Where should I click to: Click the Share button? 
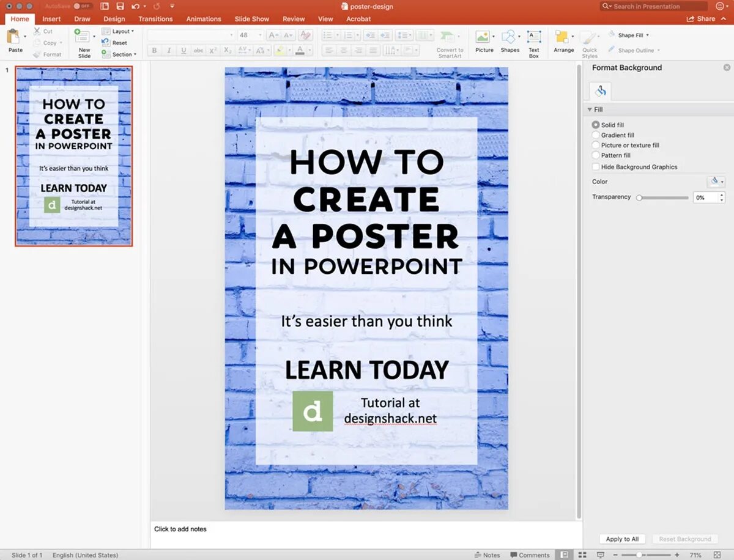coord(702,19)
